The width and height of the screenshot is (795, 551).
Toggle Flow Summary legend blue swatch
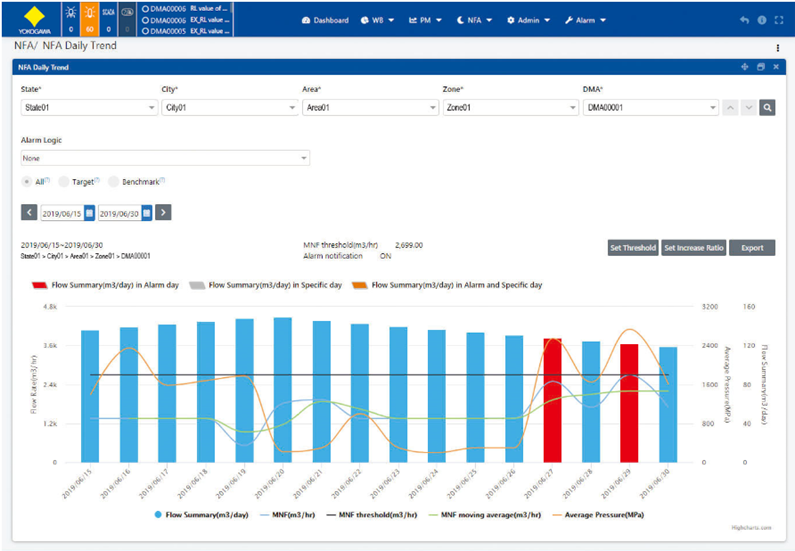(160, 515)
